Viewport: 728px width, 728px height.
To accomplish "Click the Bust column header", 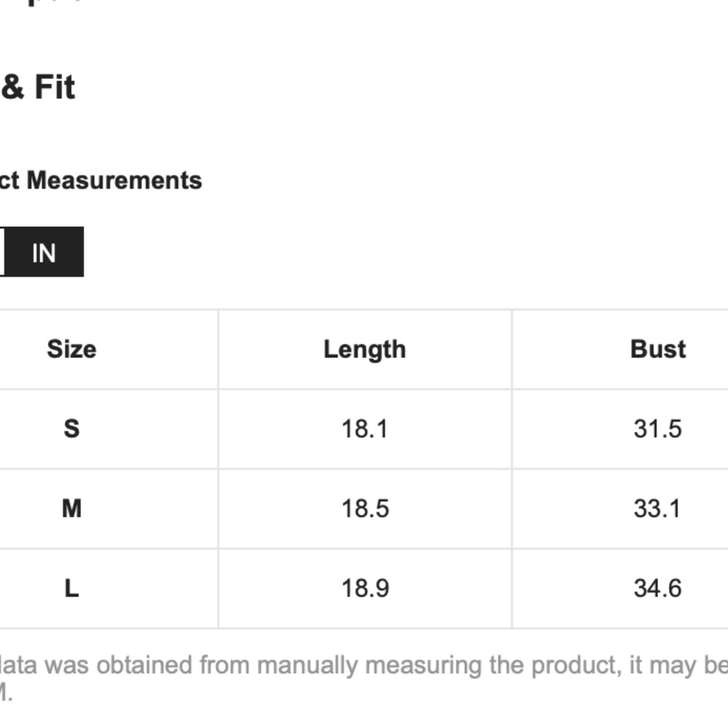I will (x=658, y=349).
